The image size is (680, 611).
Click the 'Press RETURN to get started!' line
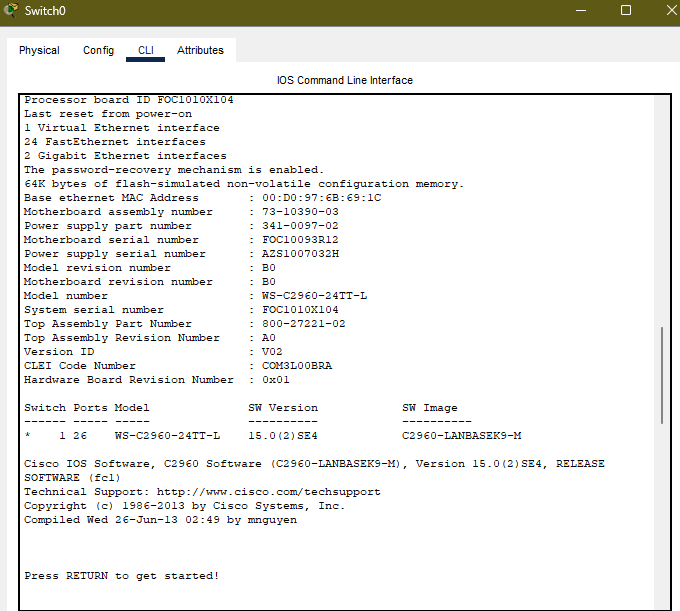pos(121,576)
